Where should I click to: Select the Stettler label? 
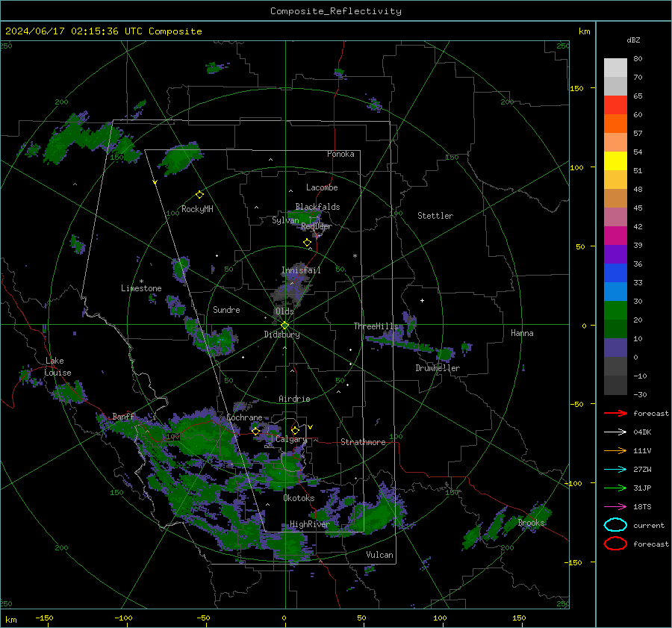pyautogui.click(x=435, y=216)
